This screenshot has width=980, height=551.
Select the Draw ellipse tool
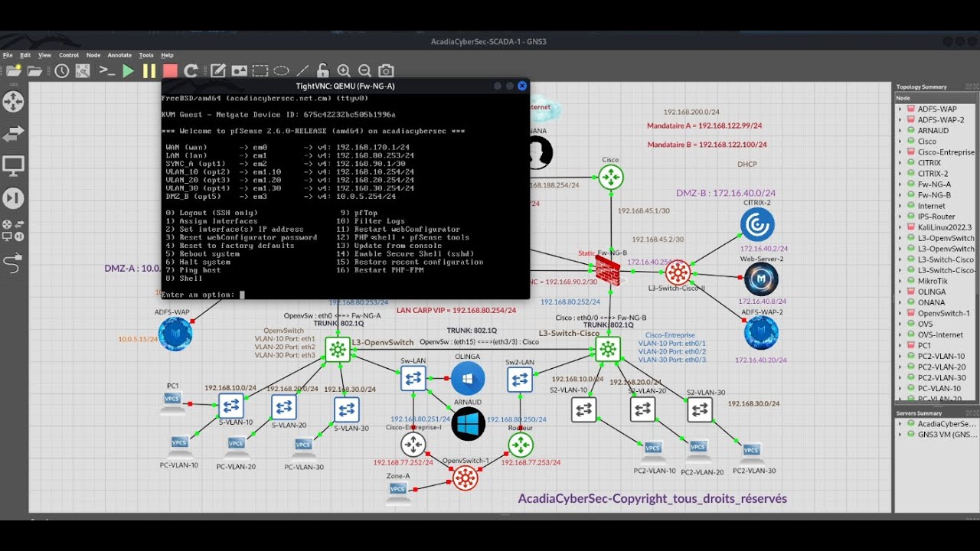click(281, 71)
